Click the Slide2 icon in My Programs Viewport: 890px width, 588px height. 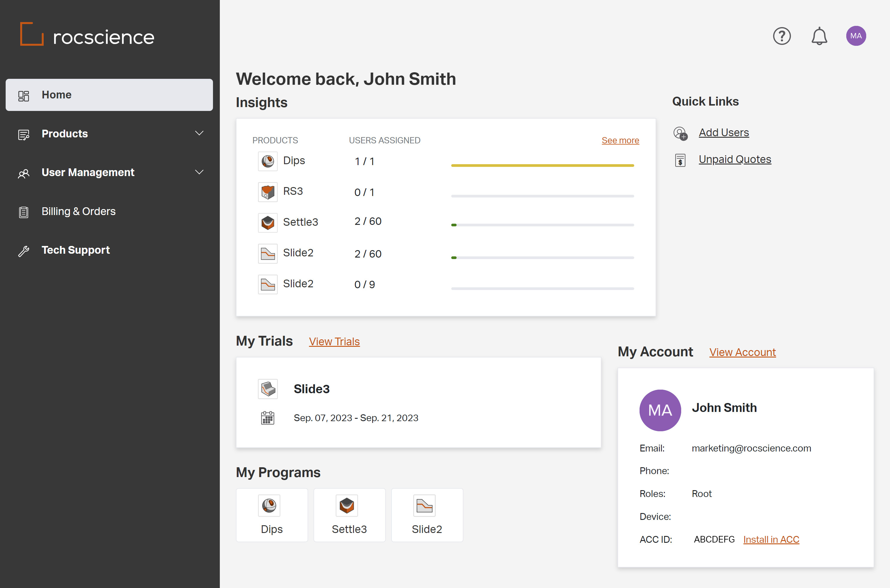(424, 505)
